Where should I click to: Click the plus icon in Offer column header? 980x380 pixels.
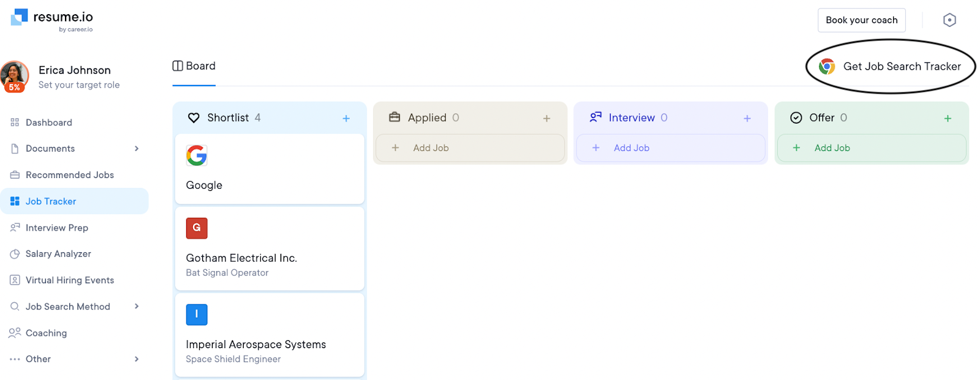point(948,118)
